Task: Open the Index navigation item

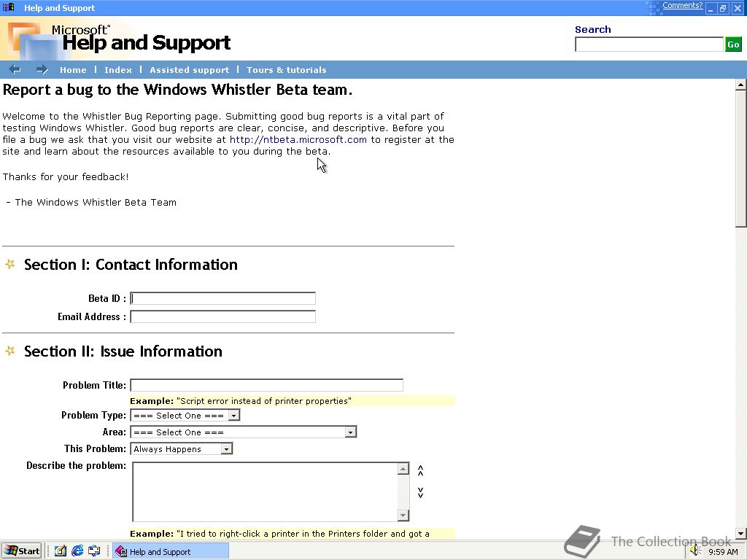Action: point(118,70)
